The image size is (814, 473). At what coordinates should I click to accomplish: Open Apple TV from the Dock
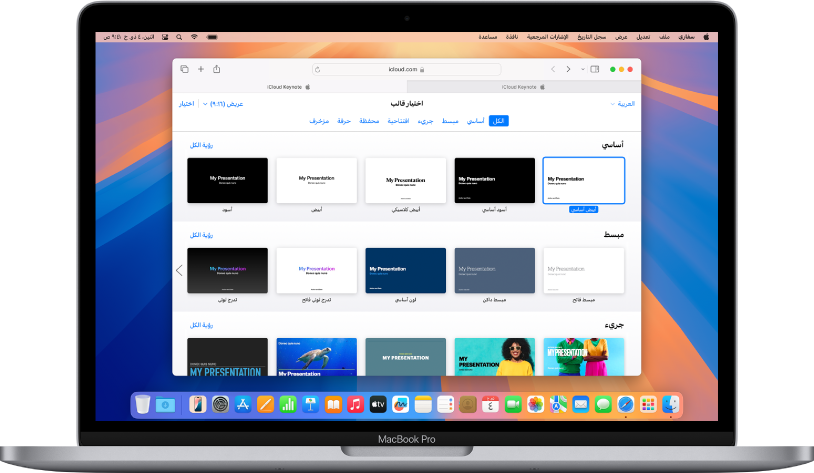378,404
